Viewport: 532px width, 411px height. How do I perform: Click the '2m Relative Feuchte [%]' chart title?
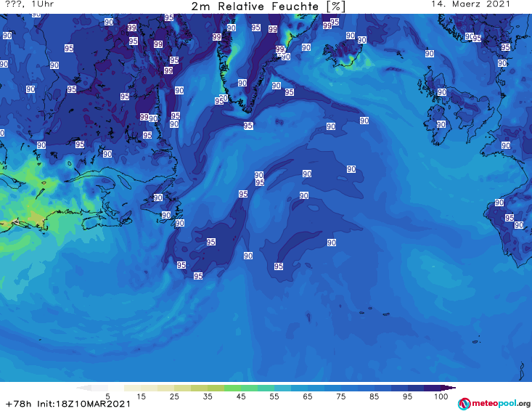[269, 7]
